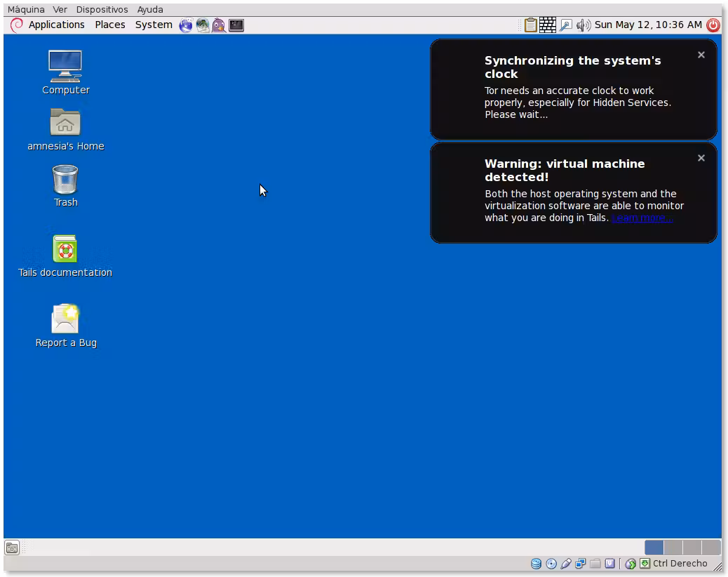Click the clipboard applet icon in tray

coord(531,25)
